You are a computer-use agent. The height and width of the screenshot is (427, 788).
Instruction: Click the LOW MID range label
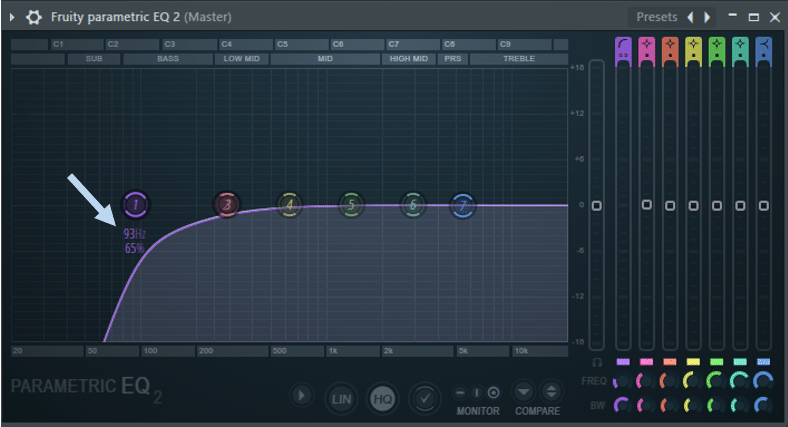(242, 59)
